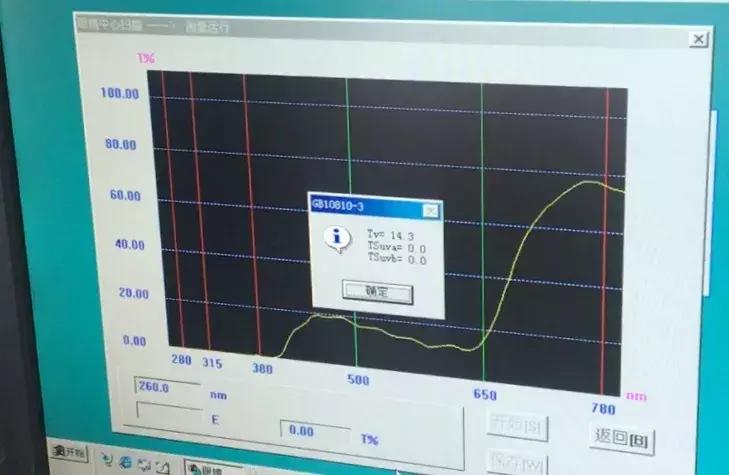Click the greyed-out 保存[W] save button
The width and height of the screenshot is (729, 475).
pyautogui.click(x=517, y=462)
